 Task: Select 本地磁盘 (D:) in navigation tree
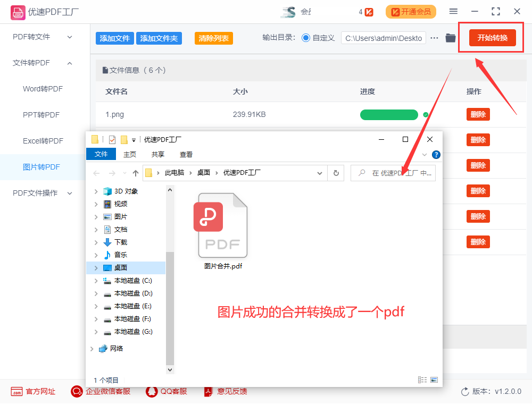coord(134,293)
